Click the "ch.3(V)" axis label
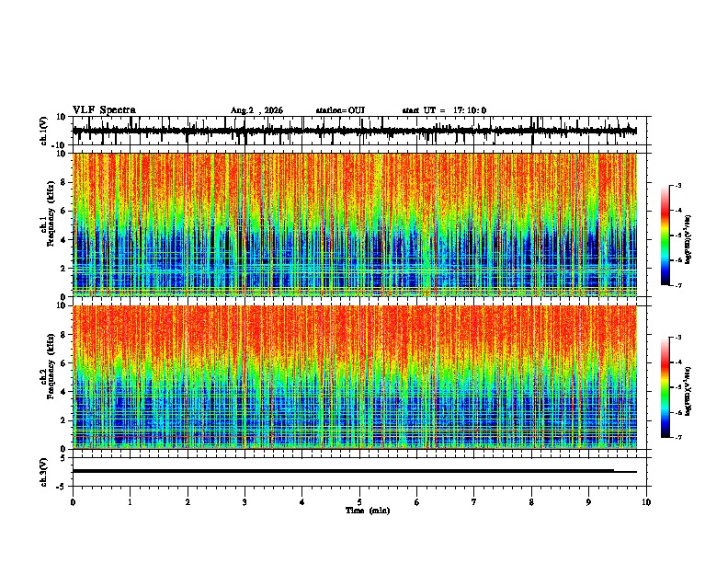The width and height of the screenshot is (728, 563). (44, 472)
